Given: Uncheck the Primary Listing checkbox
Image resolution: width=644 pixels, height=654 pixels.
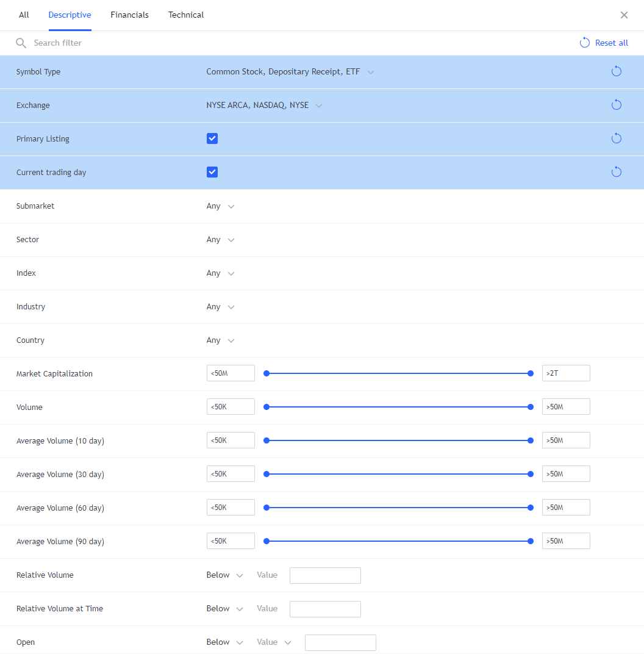Looking at the screenshot, I should (x=212, y=138).
